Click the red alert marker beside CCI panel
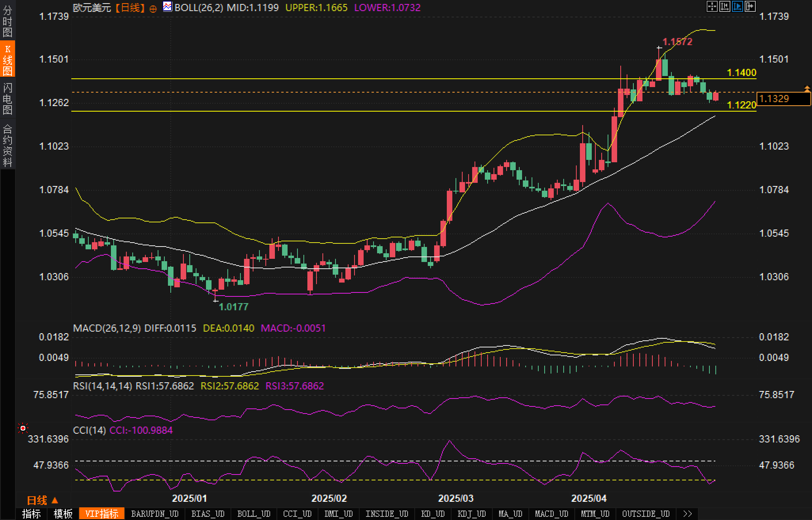Viewport: 812px width, 520px height. tap(23, 428)
